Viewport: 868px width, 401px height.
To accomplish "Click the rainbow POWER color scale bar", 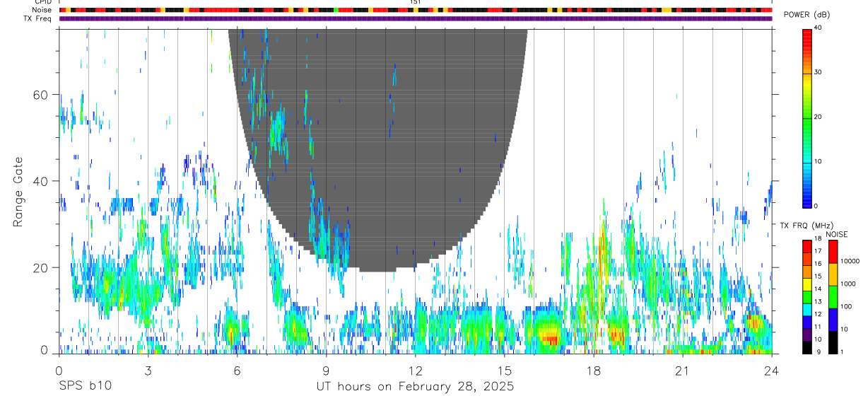I will point(807,117).
